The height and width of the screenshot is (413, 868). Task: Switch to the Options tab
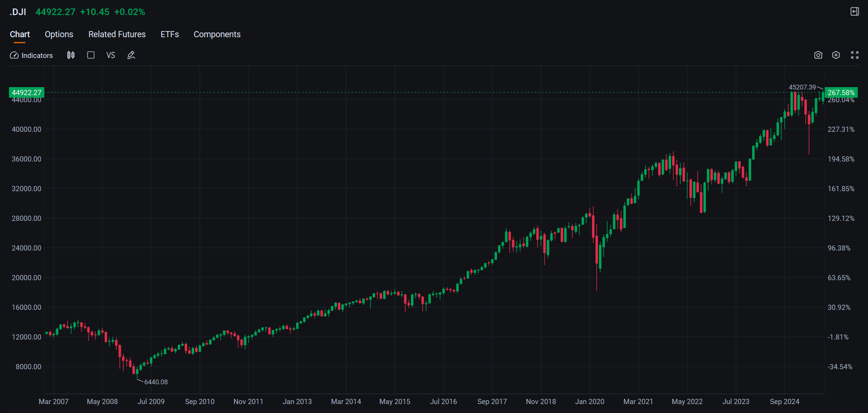coord(59,34)
